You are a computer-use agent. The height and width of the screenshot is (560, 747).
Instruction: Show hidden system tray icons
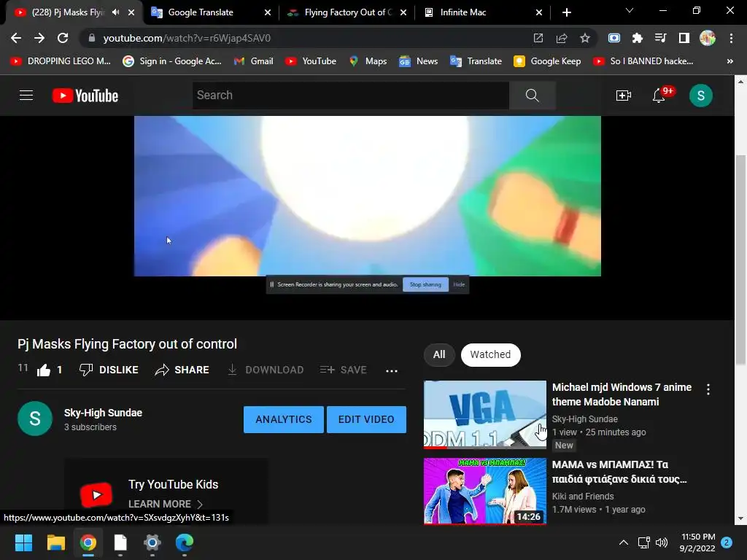tap(623, 542)
